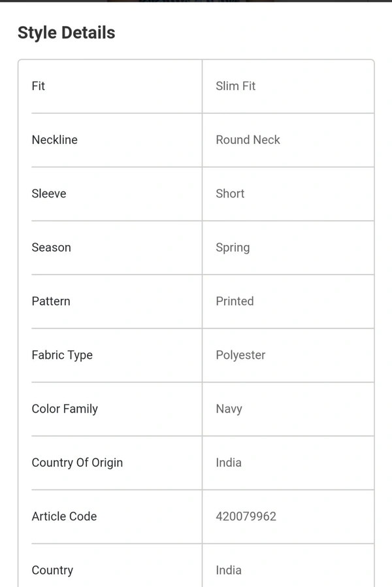Select the Round Neck value
The width and height of the screenshot is (392, 587).
pos(248,140)
